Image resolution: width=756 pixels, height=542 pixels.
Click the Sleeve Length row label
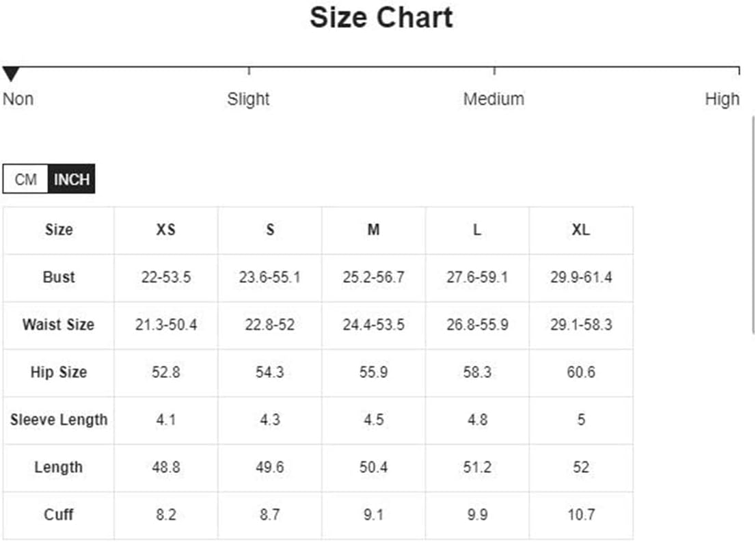59,420
